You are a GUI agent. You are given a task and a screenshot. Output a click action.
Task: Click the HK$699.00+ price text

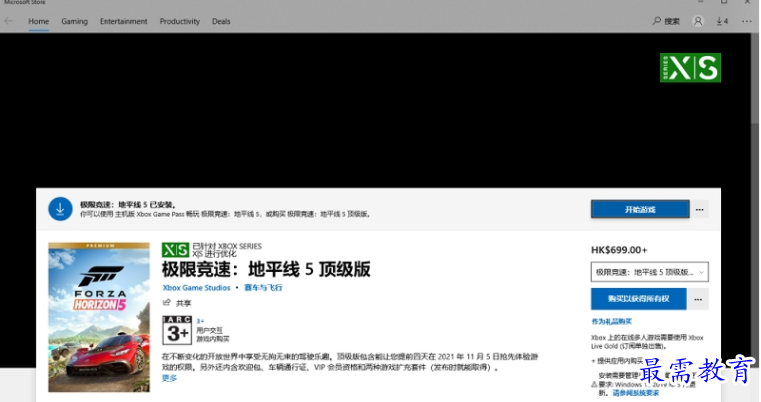(x=619, y=250)
